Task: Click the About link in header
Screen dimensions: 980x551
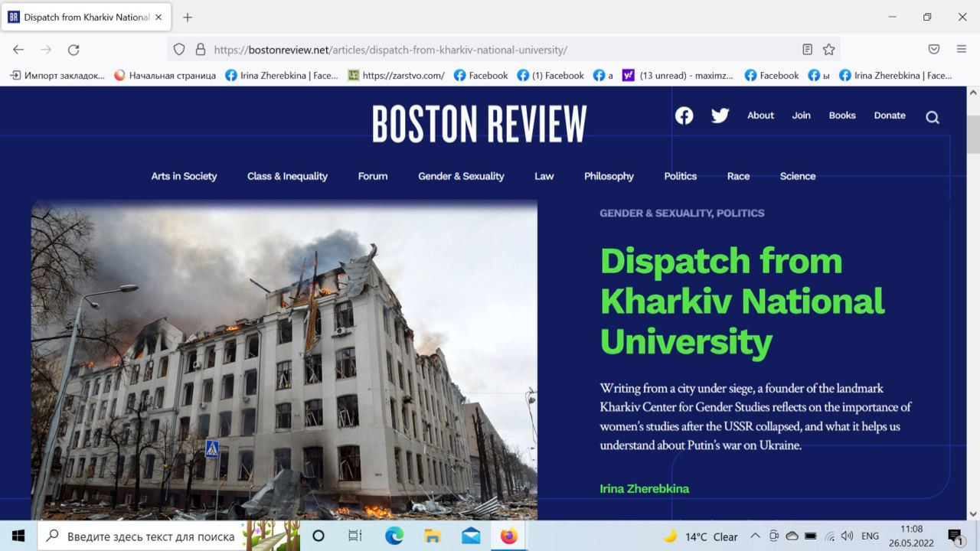Action: click(760, 116)
